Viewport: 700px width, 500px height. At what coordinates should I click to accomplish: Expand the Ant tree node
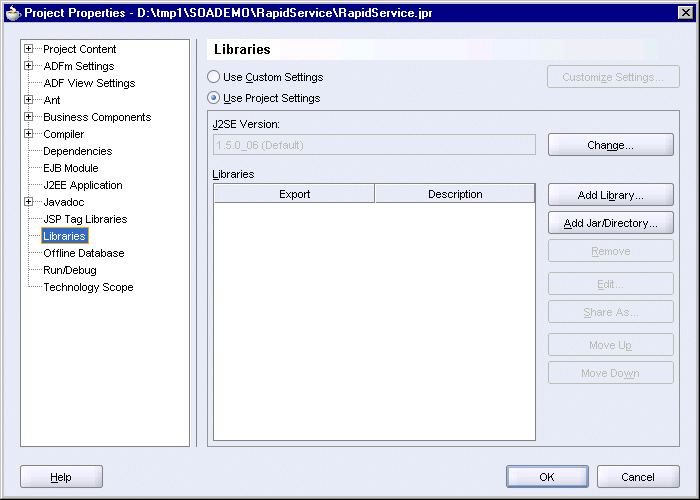click(29, 100)
